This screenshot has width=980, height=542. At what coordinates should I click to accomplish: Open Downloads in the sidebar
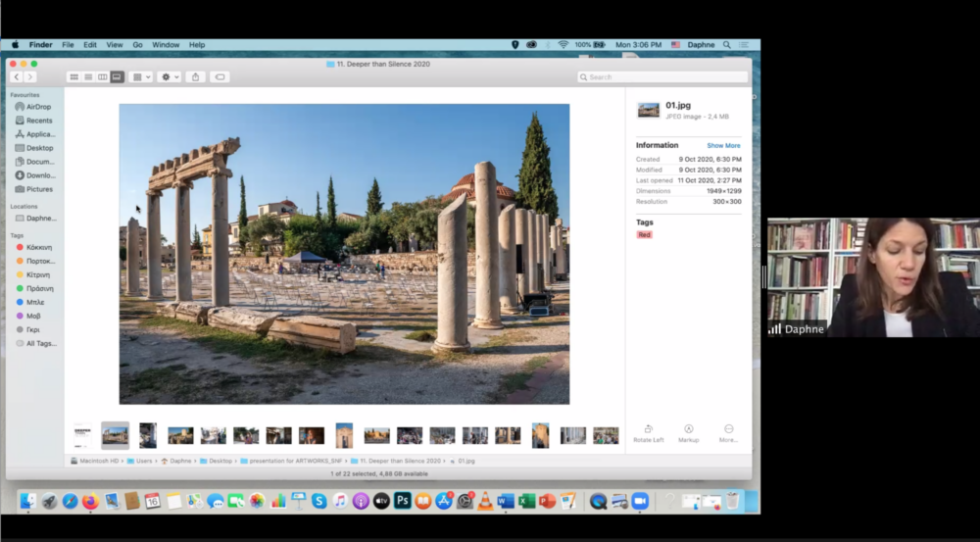coord(34,175)
